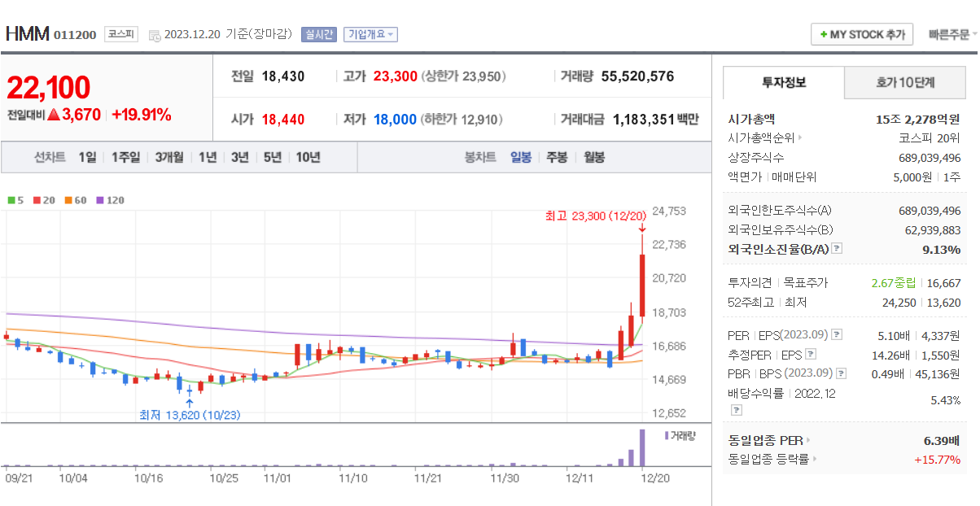Click the stock code 011200

[x=75, y=35]
